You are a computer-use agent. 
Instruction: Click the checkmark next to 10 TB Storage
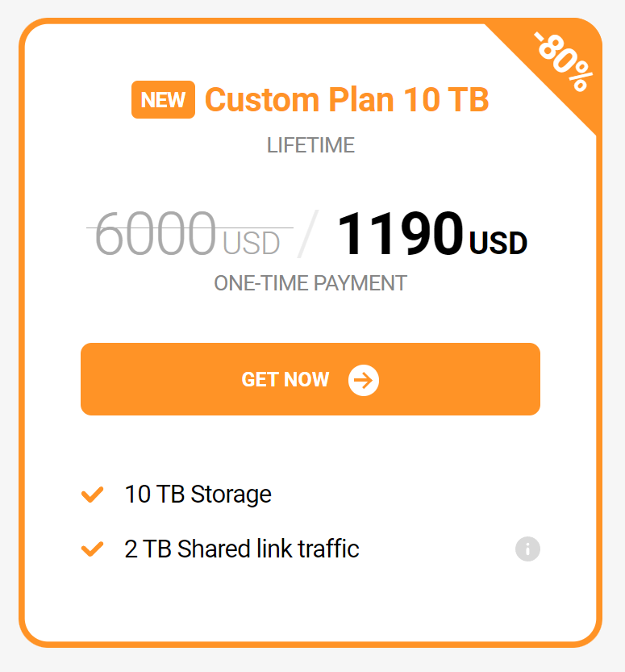pos(93,495)
